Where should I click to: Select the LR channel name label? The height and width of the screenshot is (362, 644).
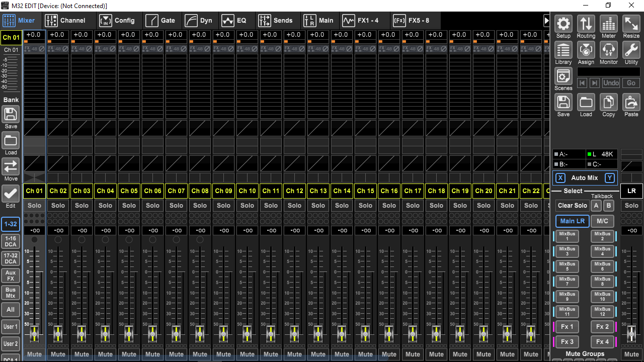click(631, 191)
